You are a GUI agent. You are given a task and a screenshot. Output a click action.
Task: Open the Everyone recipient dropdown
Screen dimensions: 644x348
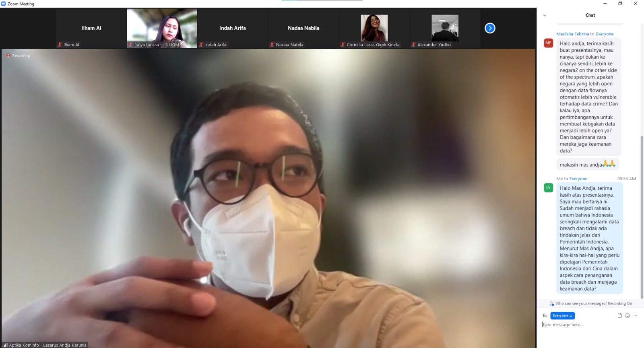[562, 316]
